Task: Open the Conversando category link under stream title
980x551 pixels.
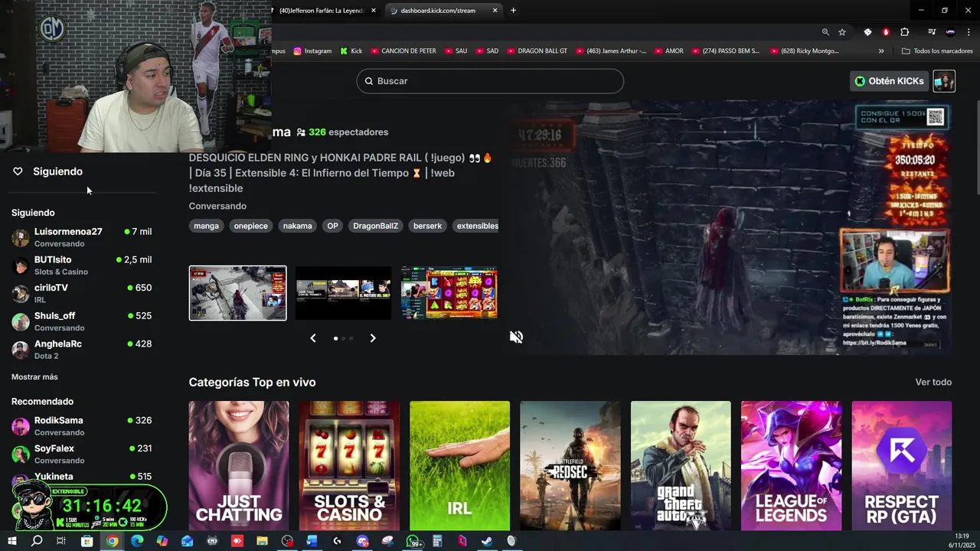Action: tap(217, 206)
